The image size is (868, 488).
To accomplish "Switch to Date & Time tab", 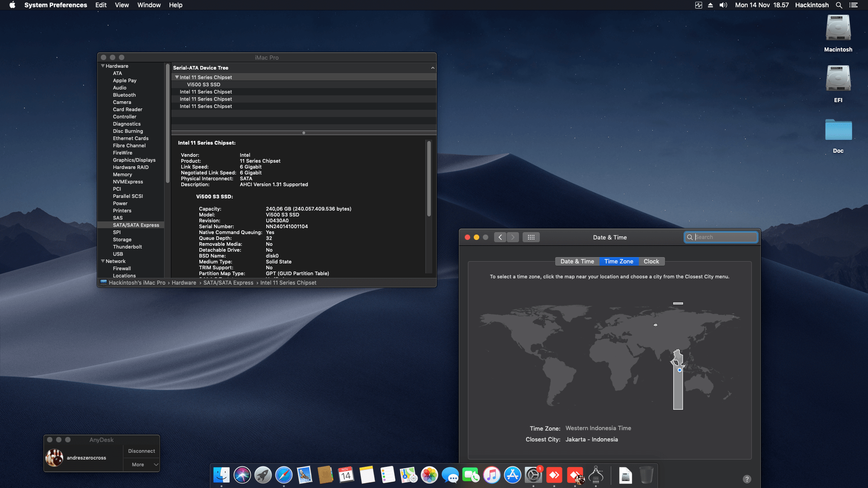I will pyautogui.click(x=577, y=261).
